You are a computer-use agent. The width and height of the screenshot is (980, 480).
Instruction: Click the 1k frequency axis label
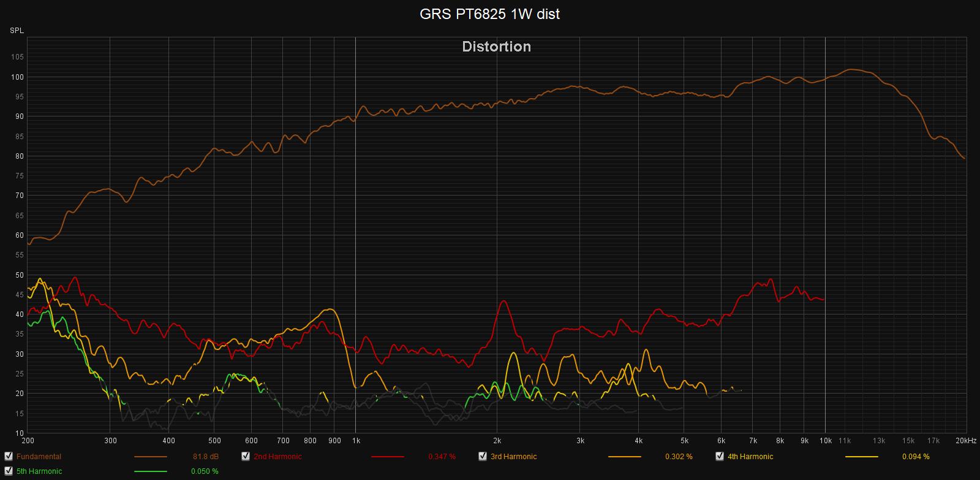pos(356,441)
